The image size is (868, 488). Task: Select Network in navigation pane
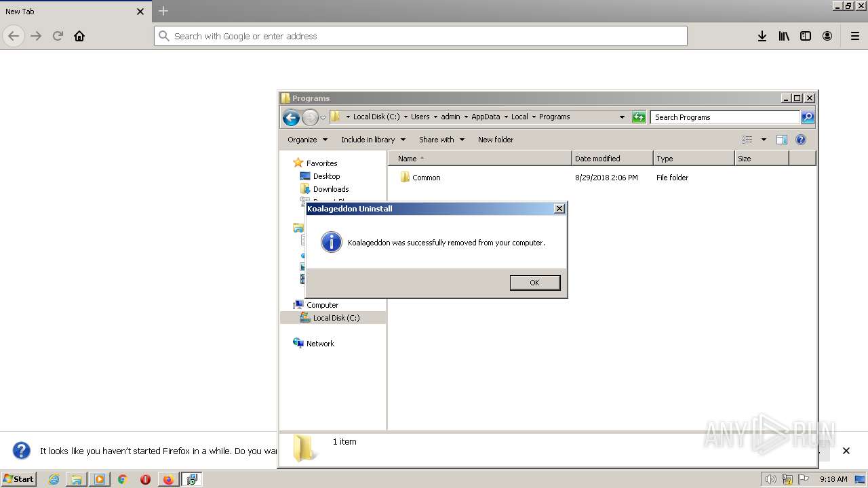click(320, 344)
